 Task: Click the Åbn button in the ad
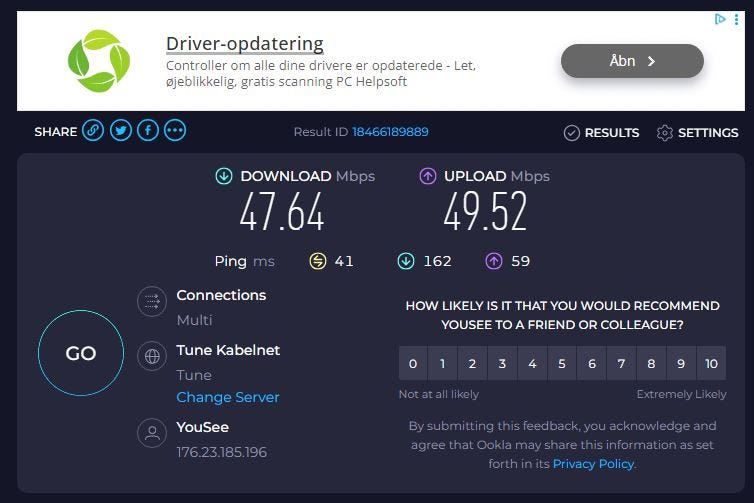(632, 61)
